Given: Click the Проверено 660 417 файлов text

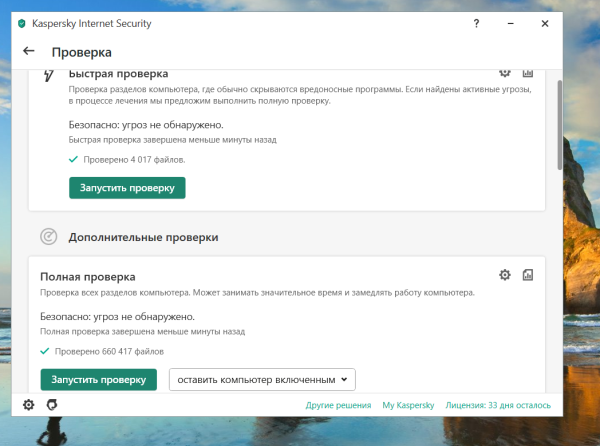Looking at the screenshot, I should [109, 351].
